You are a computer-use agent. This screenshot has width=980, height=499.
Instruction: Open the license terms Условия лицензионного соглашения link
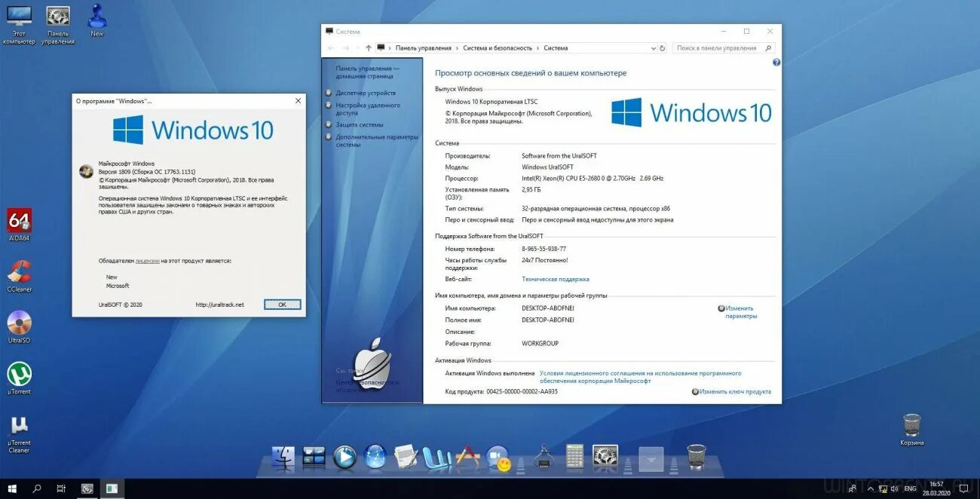[640, 377]
